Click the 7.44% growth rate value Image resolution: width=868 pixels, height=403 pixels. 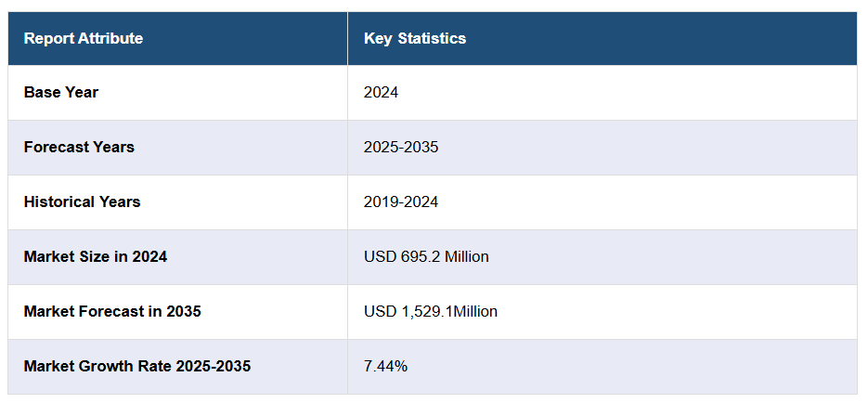pos(385,366)
